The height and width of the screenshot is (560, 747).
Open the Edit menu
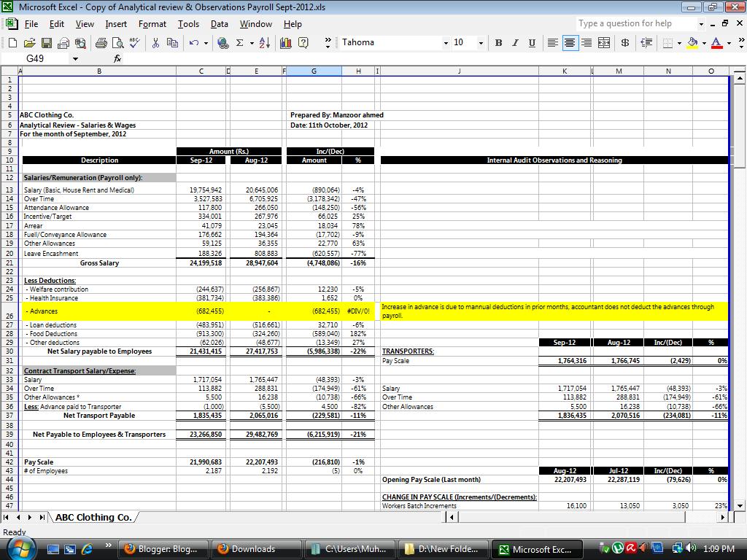click(x=57, y=24)
